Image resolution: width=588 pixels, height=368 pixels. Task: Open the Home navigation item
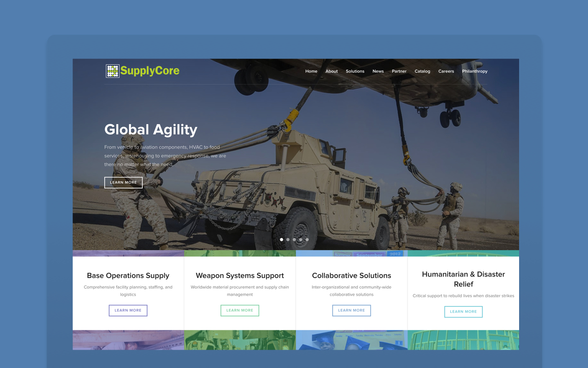coord(311,71)
